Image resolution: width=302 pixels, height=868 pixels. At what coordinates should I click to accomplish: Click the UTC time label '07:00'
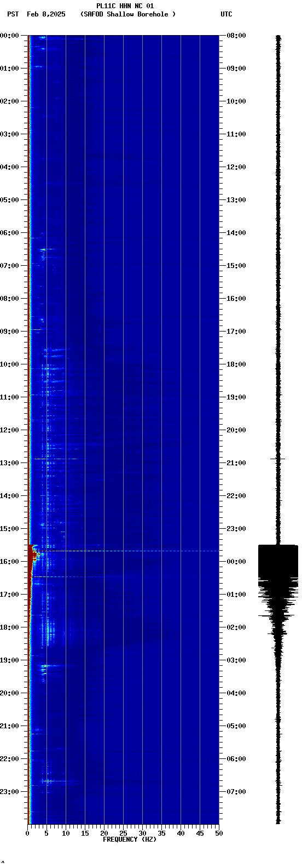click(x=236, y=792)
